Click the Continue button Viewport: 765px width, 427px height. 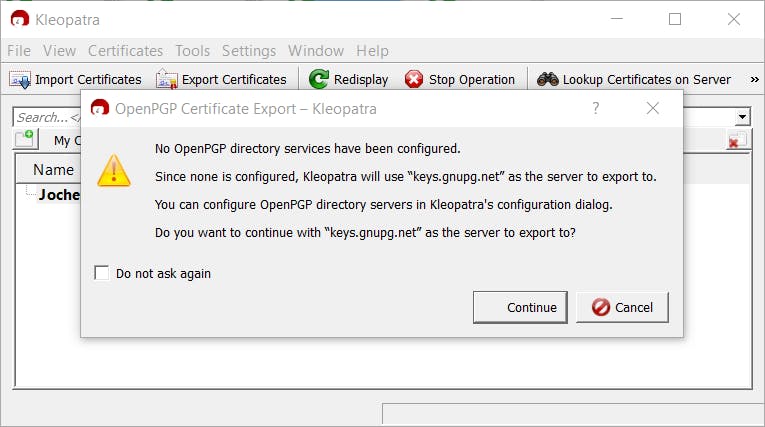point(520,307)
